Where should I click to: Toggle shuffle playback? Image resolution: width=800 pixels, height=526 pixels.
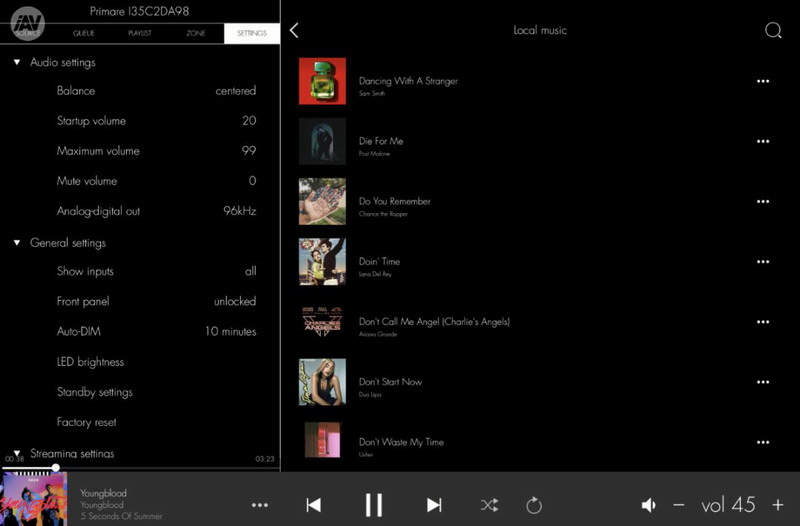coord(489,505)
